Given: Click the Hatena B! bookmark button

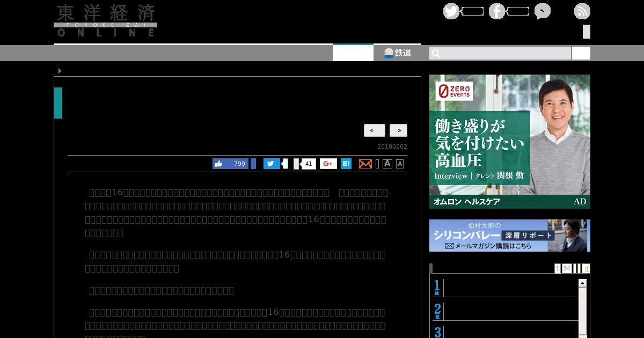Looking at the screenshot, I should pyautogui.click(x=346, y=164).
